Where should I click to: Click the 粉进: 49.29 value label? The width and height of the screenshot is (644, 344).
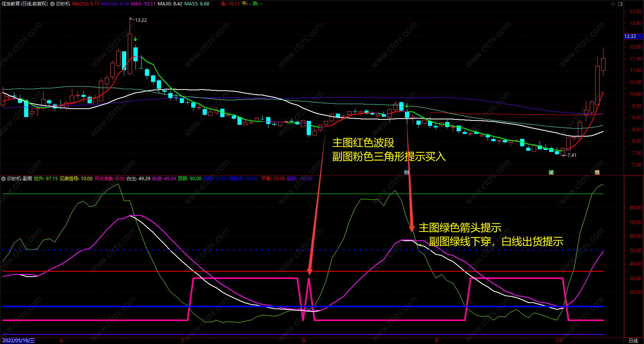tap(164, 179)
